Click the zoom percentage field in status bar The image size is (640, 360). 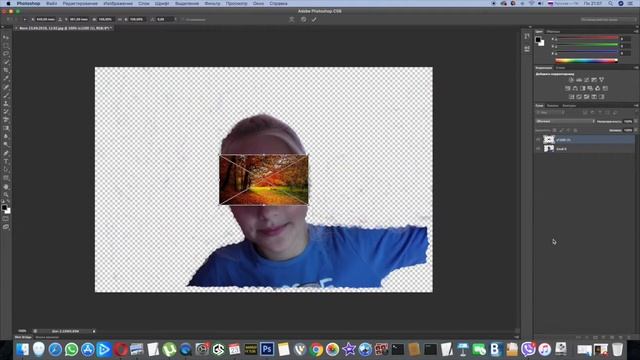(22, 331)
